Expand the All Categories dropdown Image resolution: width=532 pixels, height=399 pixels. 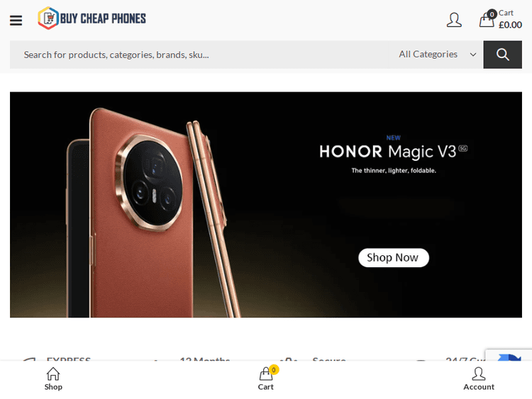pyautogui.click(x=436, y=55)
